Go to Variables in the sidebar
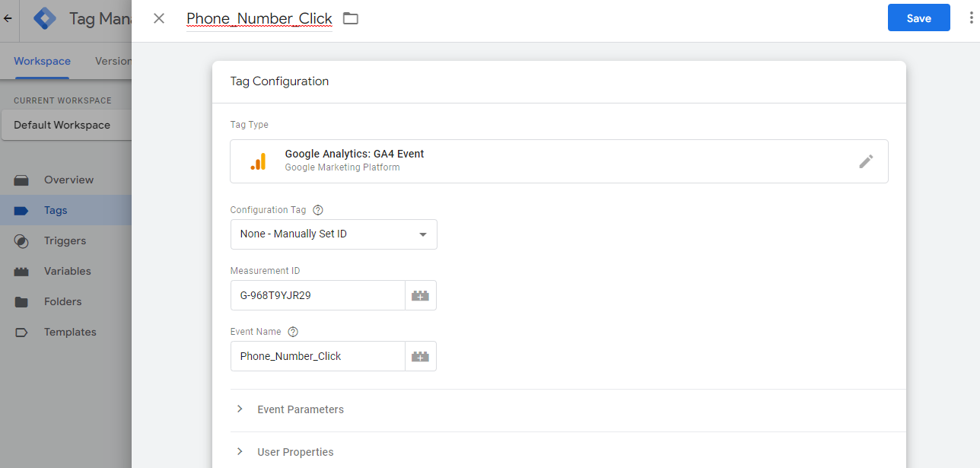This screenshot has width=980, height=468. tap(67, 271)
